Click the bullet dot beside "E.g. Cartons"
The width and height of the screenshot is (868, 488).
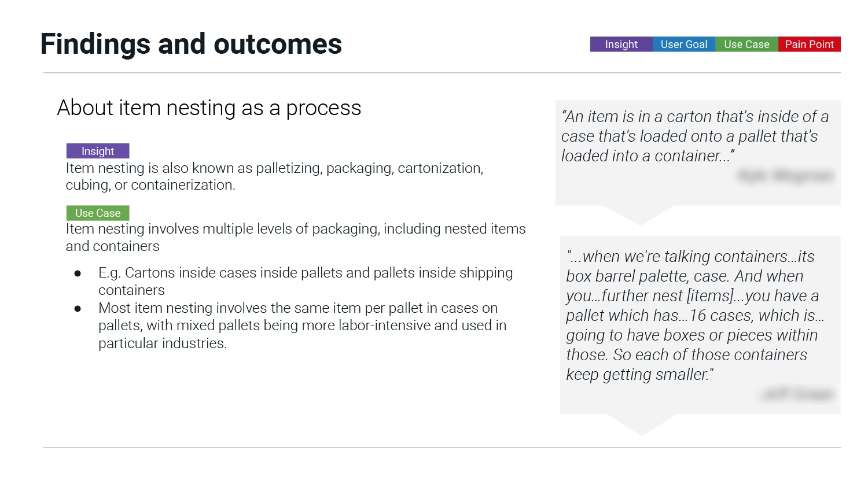(78, 273)
